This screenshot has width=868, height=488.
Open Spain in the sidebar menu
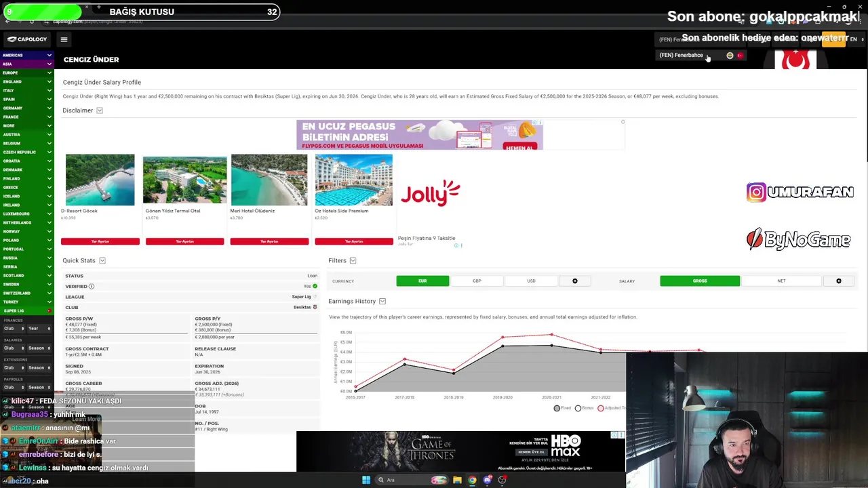pos(27,99)
